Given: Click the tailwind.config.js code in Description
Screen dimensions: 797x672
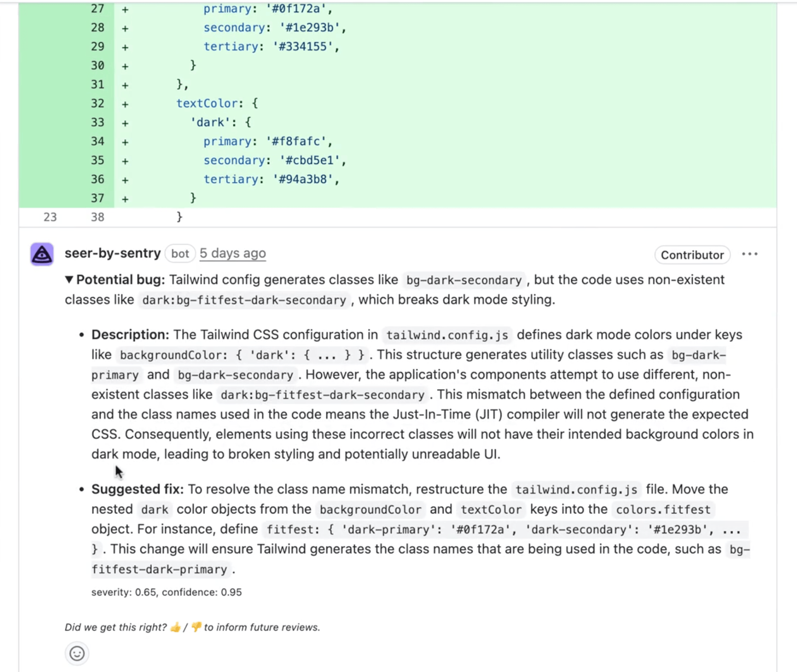Looking at the screenshot, I should 447,335.
